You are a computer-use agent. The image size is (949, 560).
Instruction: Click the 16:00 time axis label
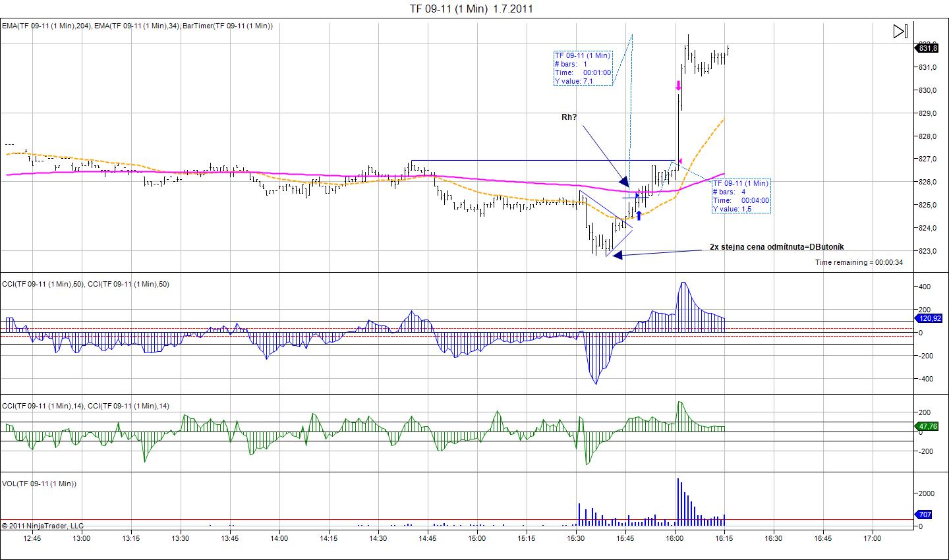click(674, 538)
